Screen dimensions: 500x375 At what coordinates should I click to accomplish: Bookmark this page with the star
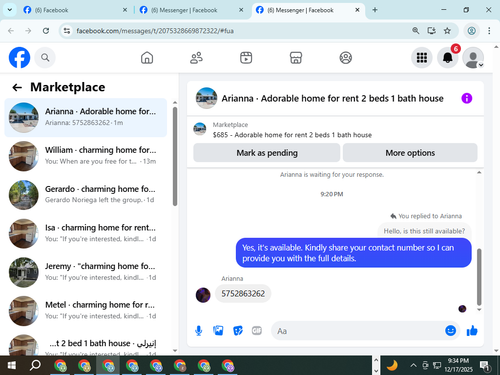pos(447,31)
